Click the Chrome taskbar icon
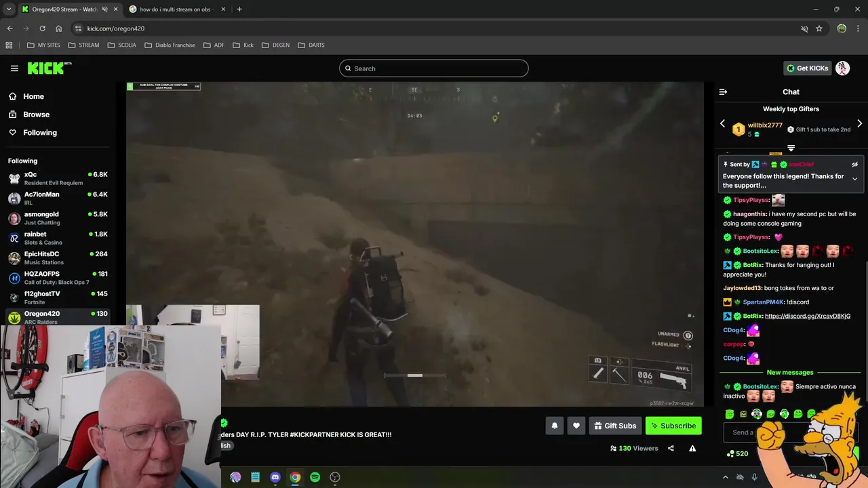Image resolution: width=868 pixels, height=488 pixels. [x=295, y=477]
